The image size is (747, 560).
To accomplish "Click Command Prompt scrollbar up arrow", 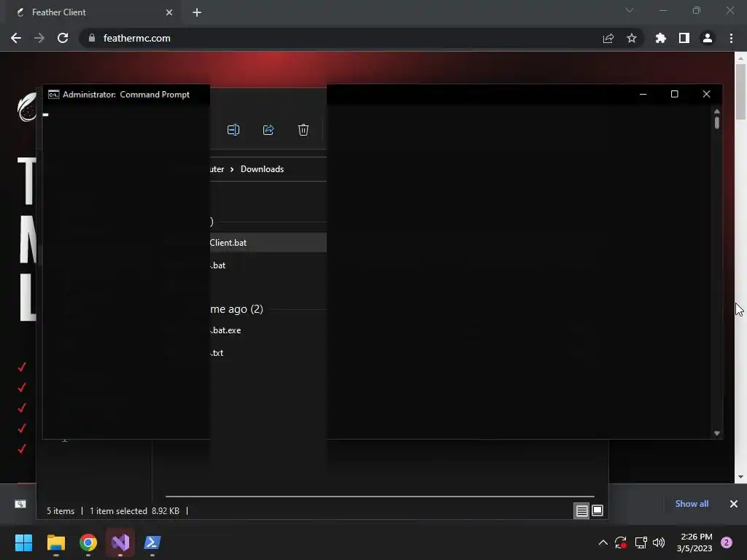I will point(716,111).
